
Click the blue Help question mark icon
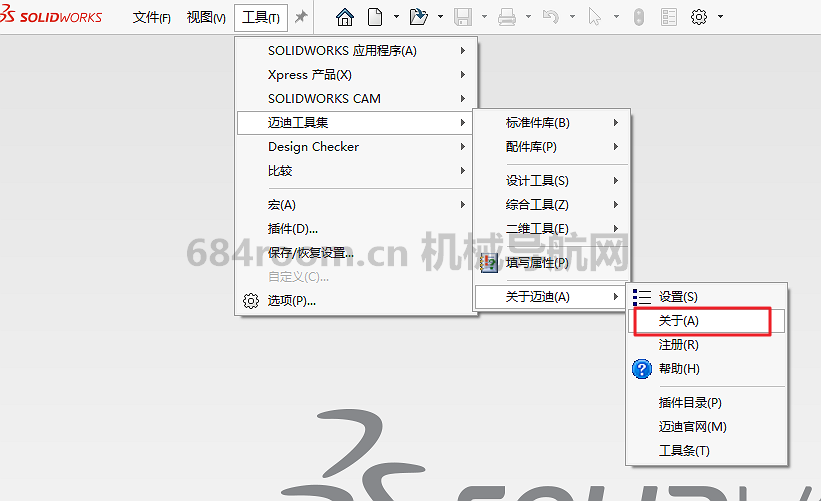643,369
